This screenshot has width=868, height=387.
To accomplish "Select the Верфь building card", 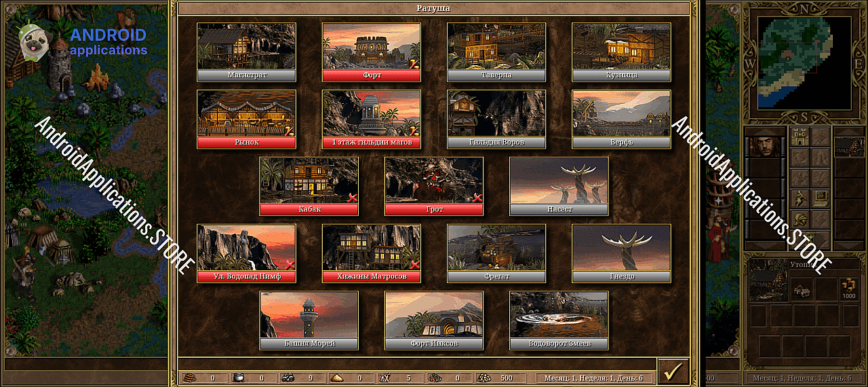I will click(x=621, y=119).
